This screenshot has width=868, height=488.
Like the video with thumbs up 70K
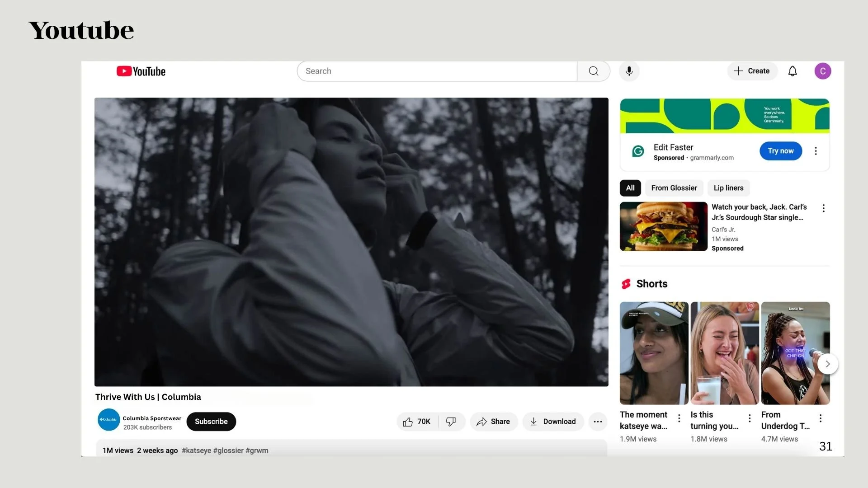(417, 422)
